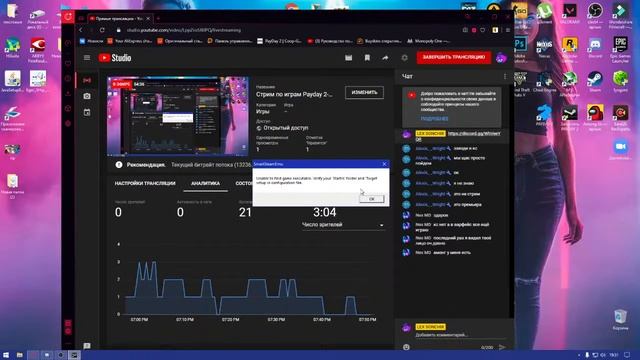Image resolution: width=640 pixels, height=360 pixels.
Task: Open the channel avatar account menu
Action: [501, 58]
